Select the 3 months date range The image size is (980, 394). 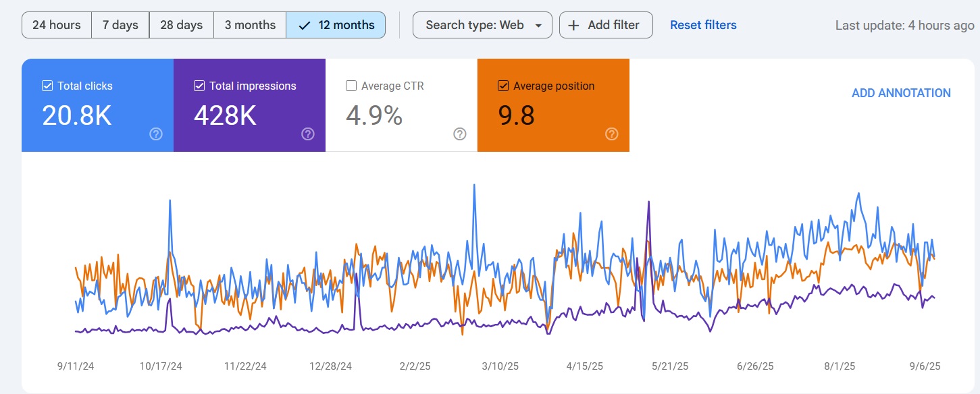(250, 25)
